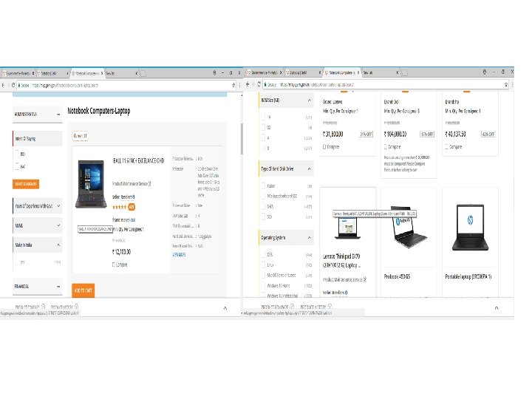Viewport: 532px width, 399px height.
Task: Tick Compare checkbox on iBall laptop
Action: point(114,265)
